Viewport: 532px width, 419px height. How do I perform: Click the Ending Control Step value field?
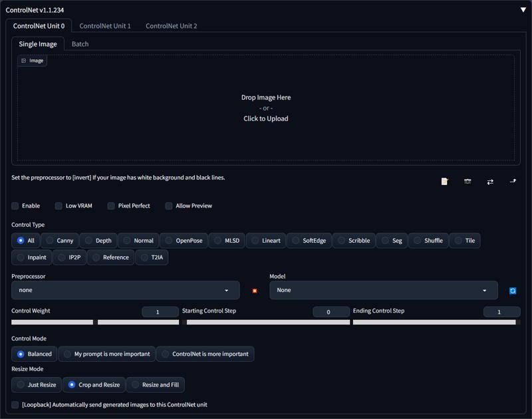(501, 312)
